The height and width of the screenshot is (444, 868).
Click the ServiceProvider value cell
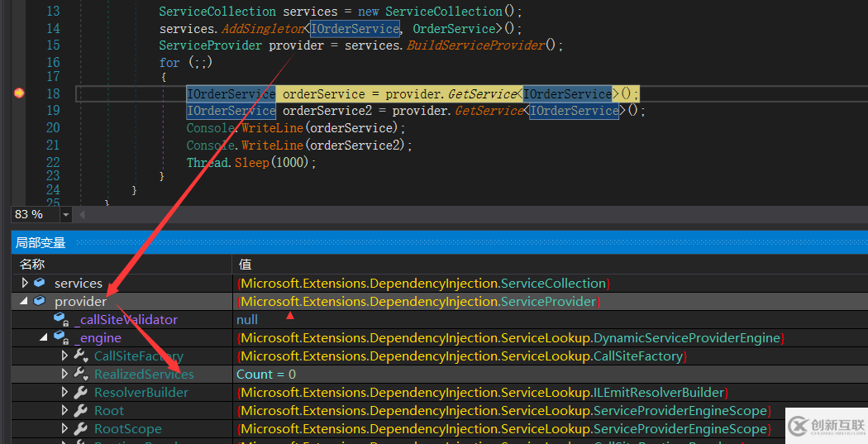[418, 302]
